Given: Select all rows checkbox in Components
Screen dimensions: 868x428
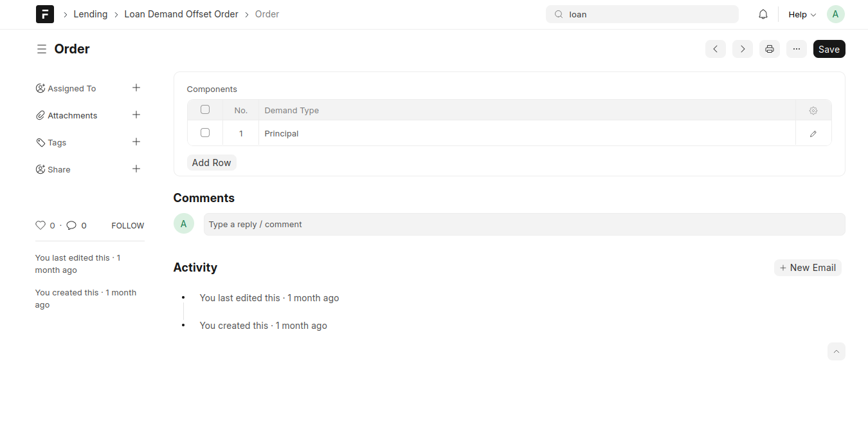Looking at the screenshot, I should coord(205,109).
